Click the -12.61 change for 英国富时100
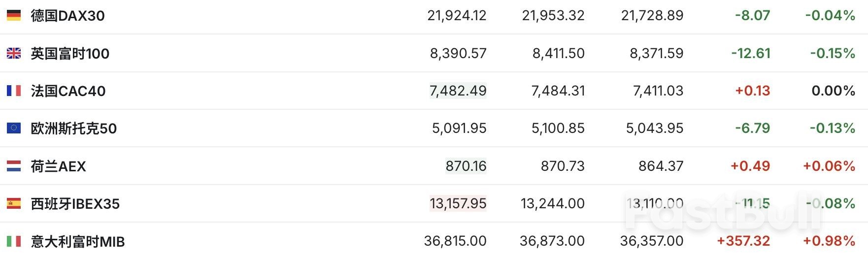This screenshot has width=868, height=258. 750,53
